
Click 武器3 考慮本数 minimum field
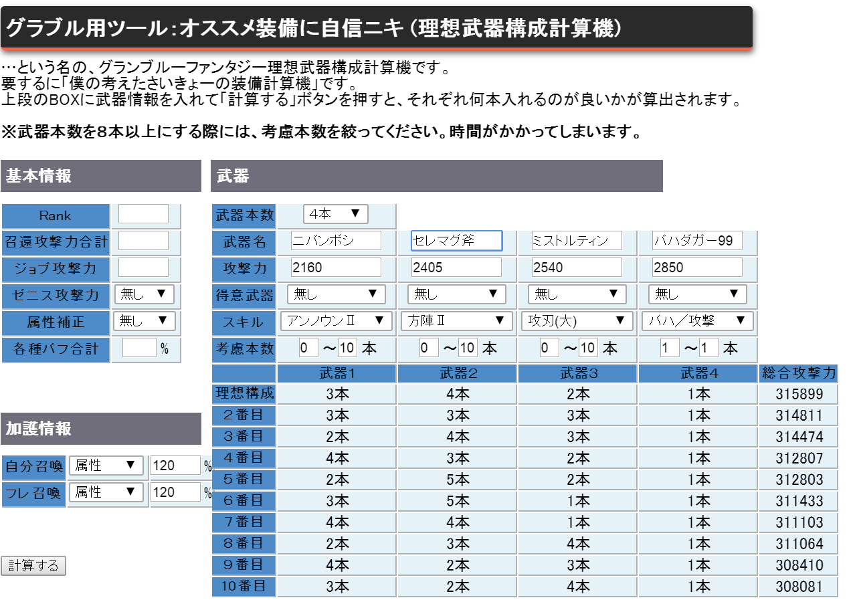tap(549, 348)
